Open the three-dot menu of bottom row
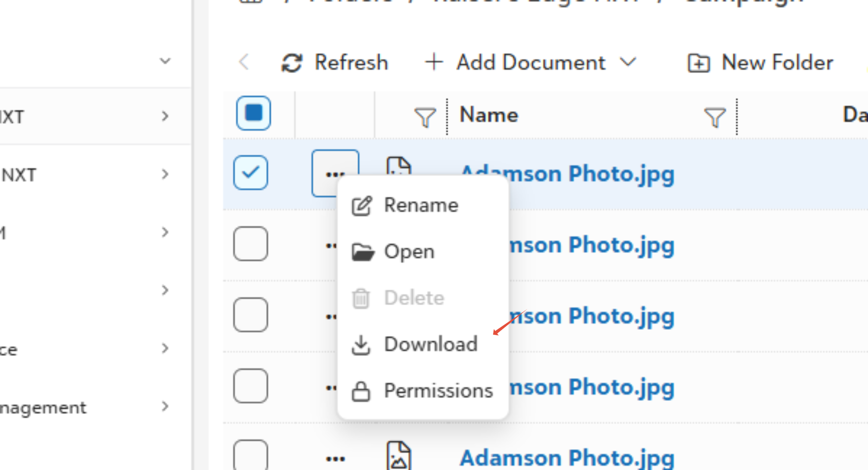This screenshot has width=868, height=470. pyautogui.click(x=335, y=458)
